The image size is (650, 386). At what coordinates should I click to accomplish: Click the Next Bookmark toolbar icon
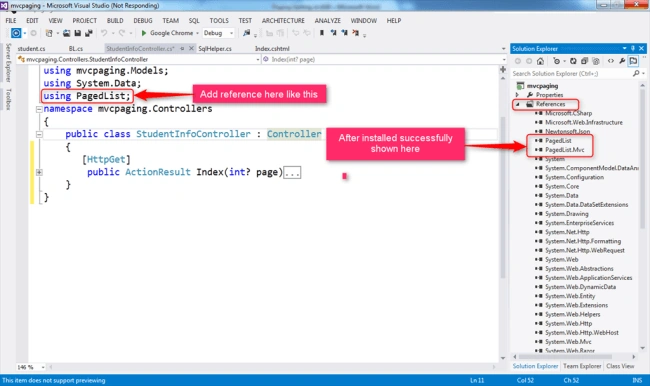(x=344, y=33)
